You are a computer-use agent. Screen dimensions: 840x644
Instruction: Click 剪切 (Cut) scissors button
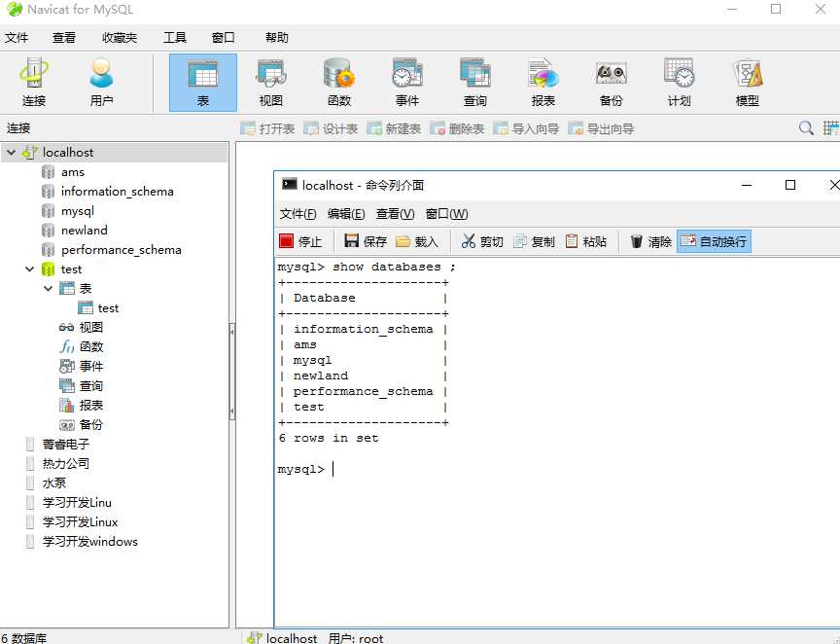point(482,241)
